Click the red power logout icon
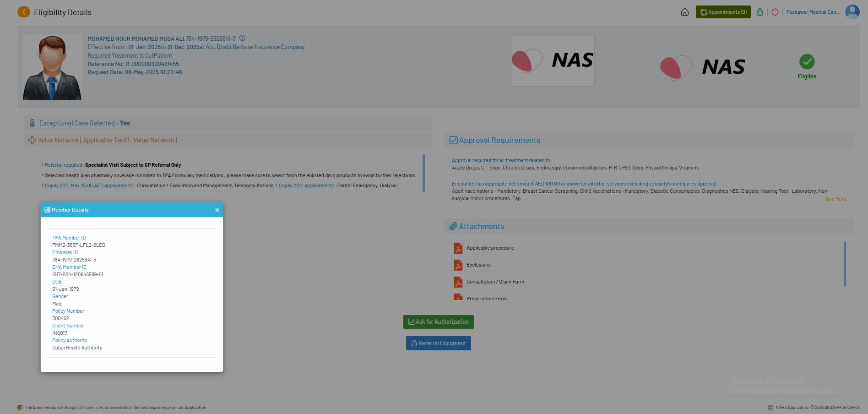 click(x=775, y=12)
